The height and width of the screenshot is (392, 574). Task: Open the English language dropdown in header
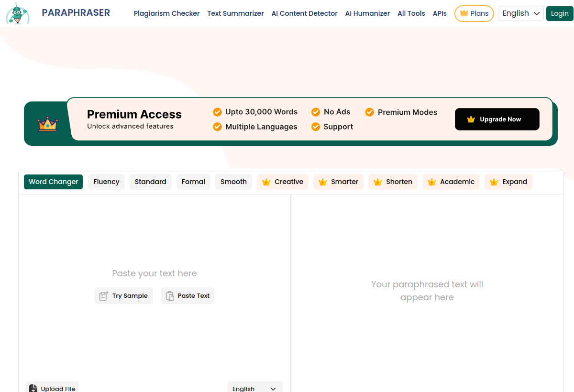click(521, 13)
